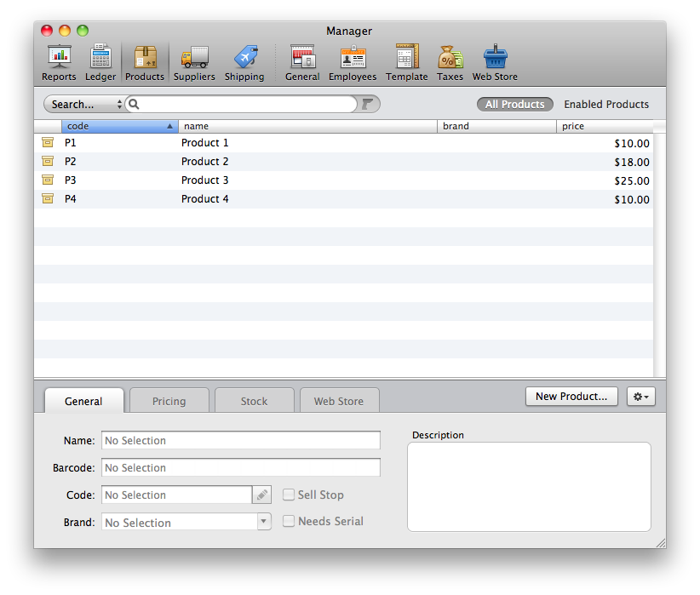This screenshot has width=700, height=595.
Task: Open the Ledger toolbar icon
Action: point(100,62)
